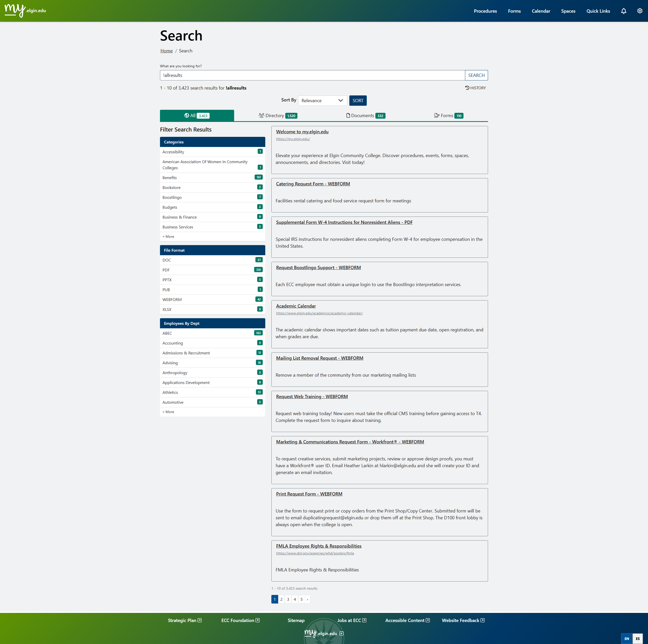This screenshot has width=648, height=644.
Task: Click the search query input field
Action: (312, 75)
